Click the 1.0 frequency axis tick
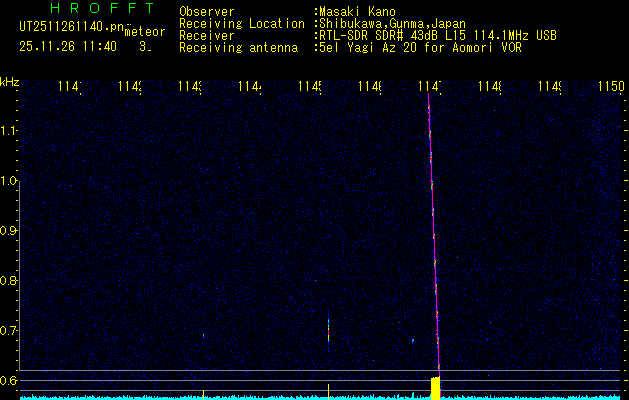The width and height of the screenshot is (629, 400). pos(9,181)
